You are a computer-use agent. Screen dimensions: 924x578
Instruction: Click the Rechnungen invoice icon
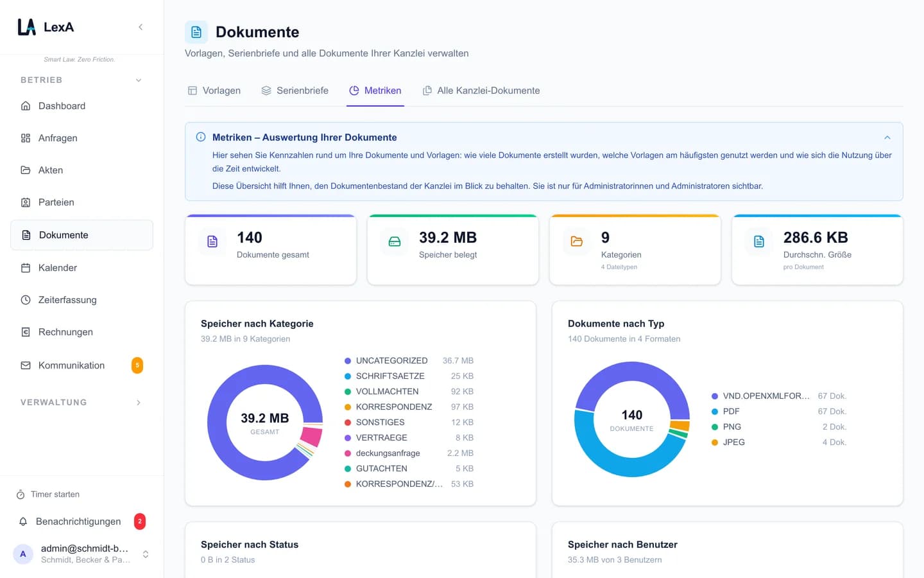point(26,332)
